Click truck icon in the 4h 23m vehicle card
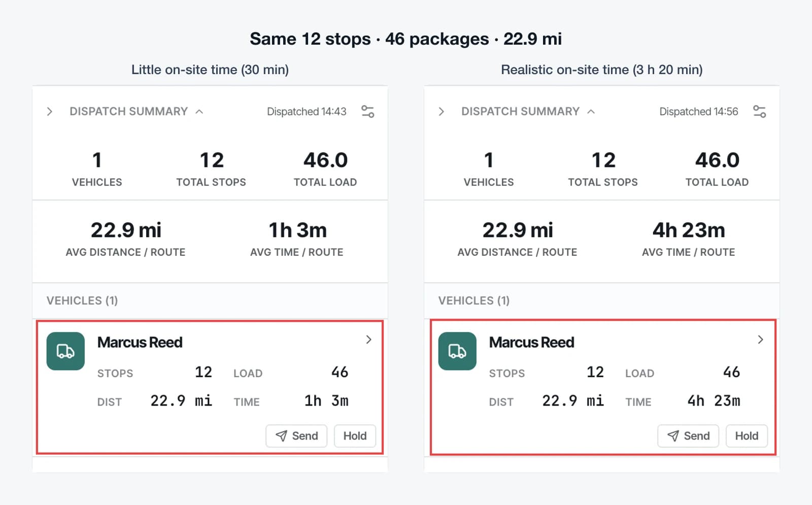Image resolution: width=812 pixels, height=505 pixels. coord(457,351)
